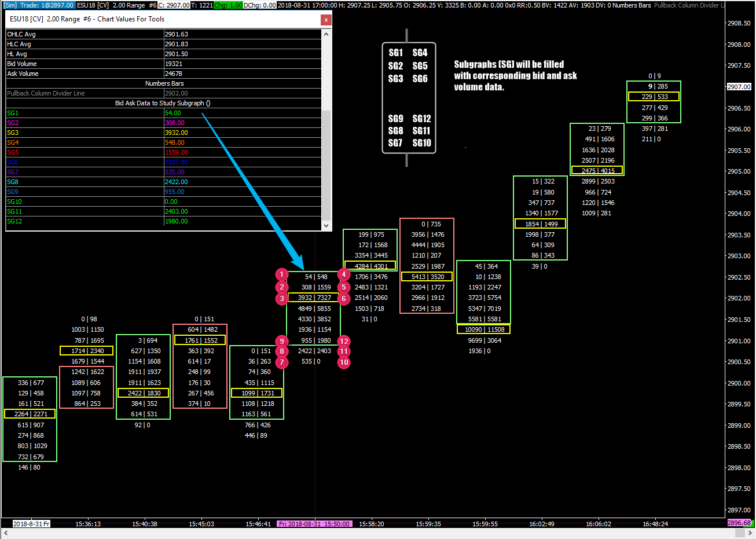Viewport: 756px width, 539px height.
Task: Click the pink 2896.68 price label
Action: (739, 523)
